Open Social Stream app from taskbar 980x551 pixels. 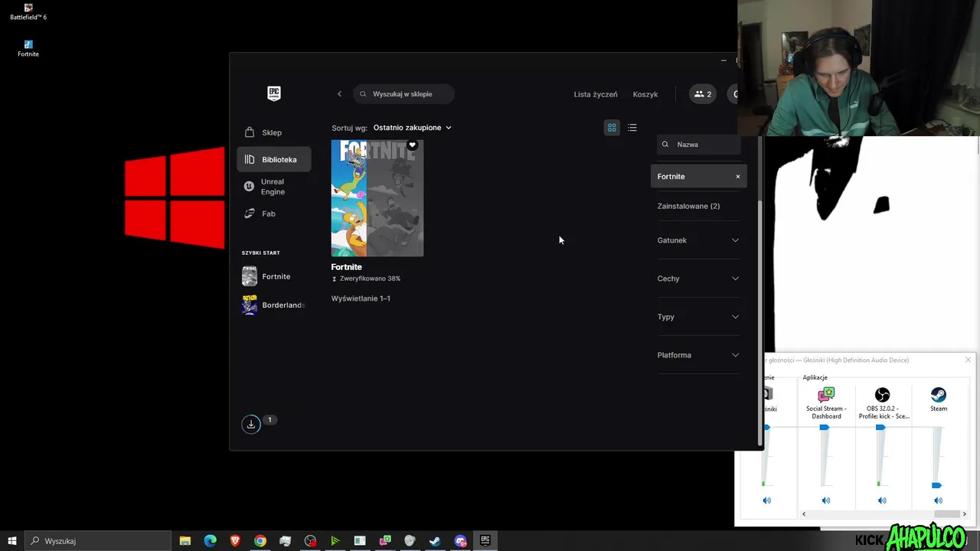(x=385, y=541)
